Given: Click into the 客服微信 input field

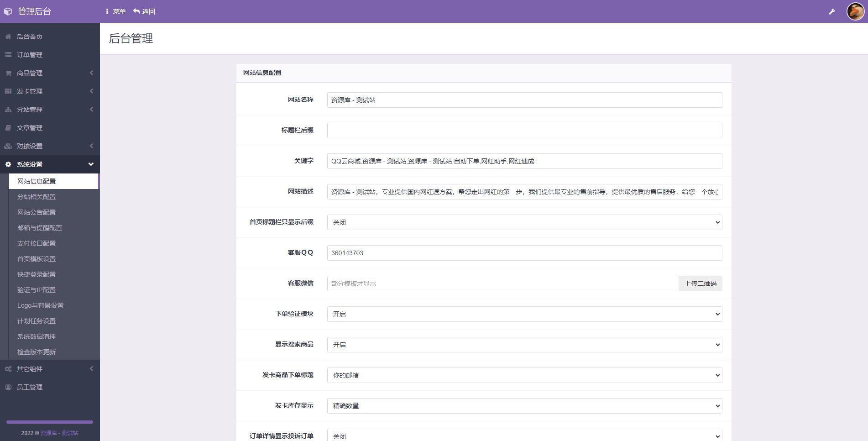Looking at the screenshot, I should [x=503, y=283].
